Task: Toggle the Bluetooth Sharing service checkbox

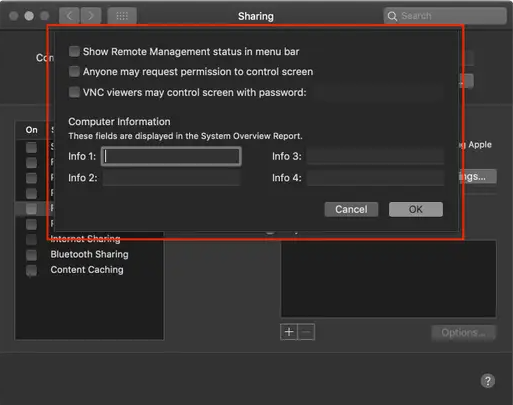Action: 32,255
